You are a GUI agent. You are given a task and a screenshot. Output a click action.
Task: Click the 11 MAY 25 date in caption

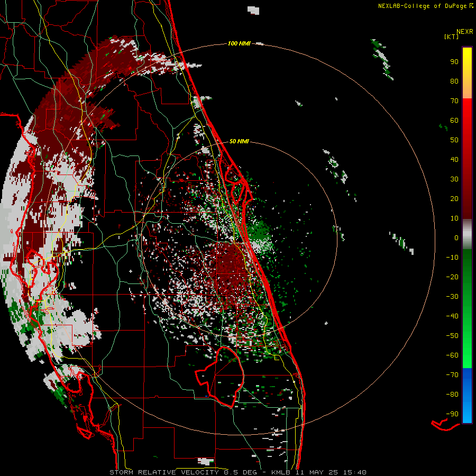pos(317,472)
